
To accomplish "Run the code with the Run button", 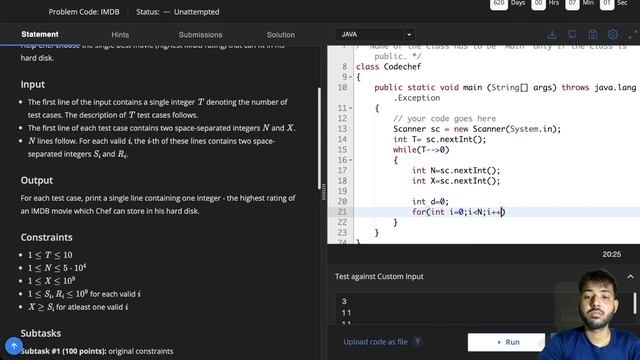I will pyautogui.click(x=506, y=342).
